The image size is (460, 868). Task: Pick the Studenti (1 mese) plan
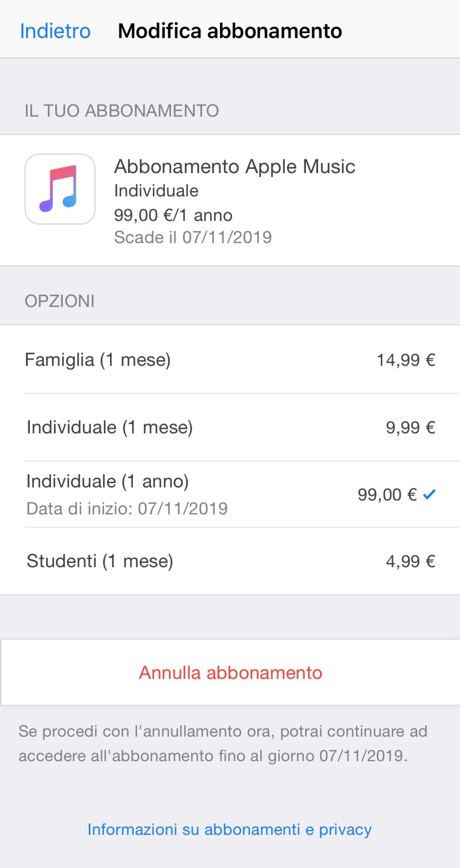(x=100, y=561)
